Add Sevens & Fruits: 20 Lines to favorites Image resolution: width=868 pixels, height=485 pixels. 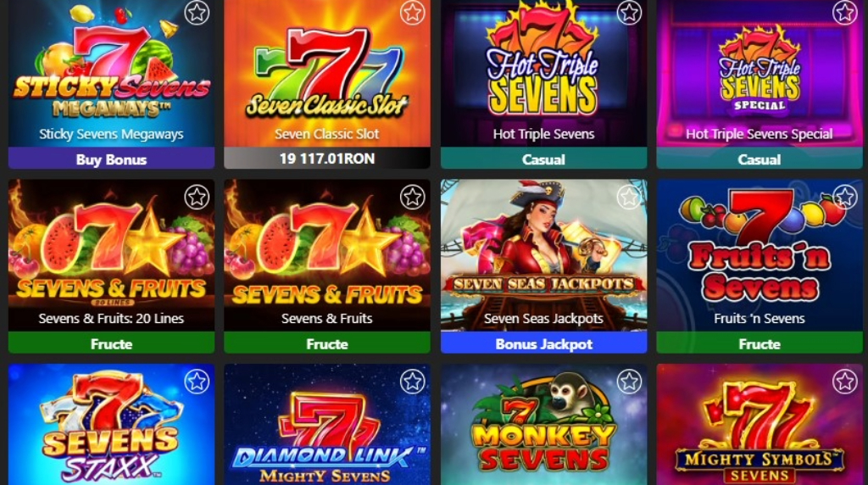pos(197,197)
